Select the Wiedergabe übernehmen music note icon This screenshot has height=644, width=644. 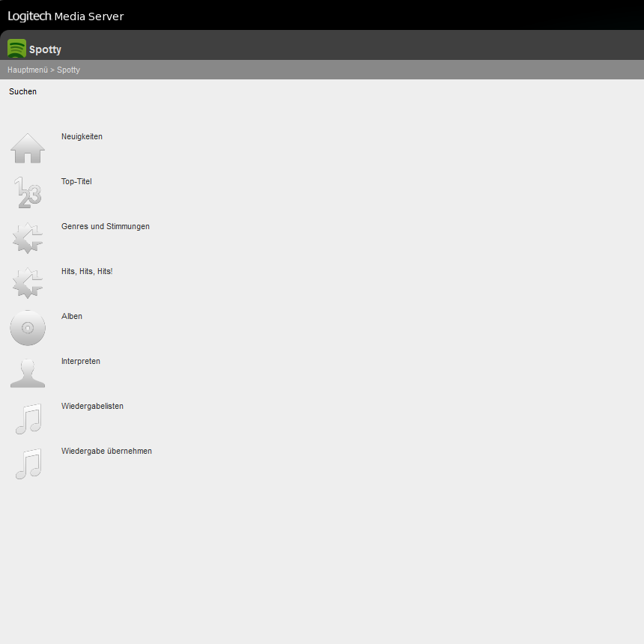(x=28, y=464)
